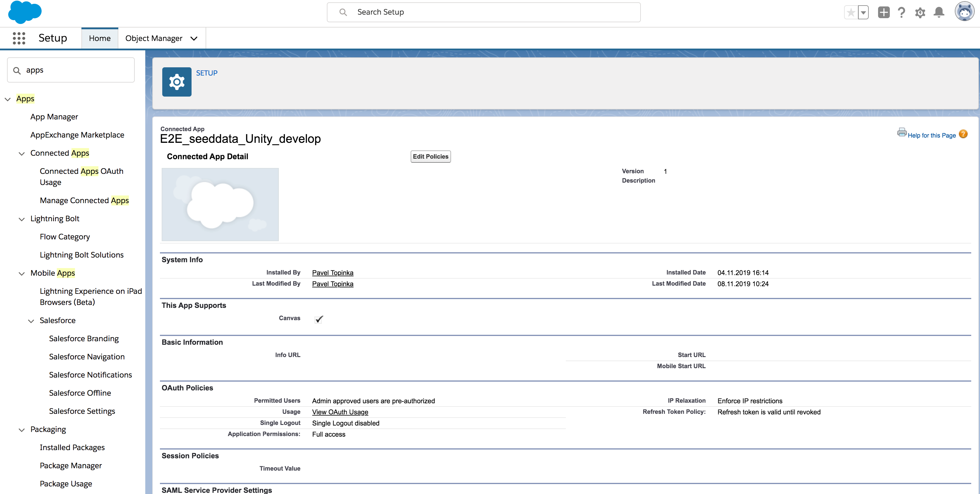Click the E2E_seeddata_Unity_develop title

pyautogui.click(x=240, y=139)
